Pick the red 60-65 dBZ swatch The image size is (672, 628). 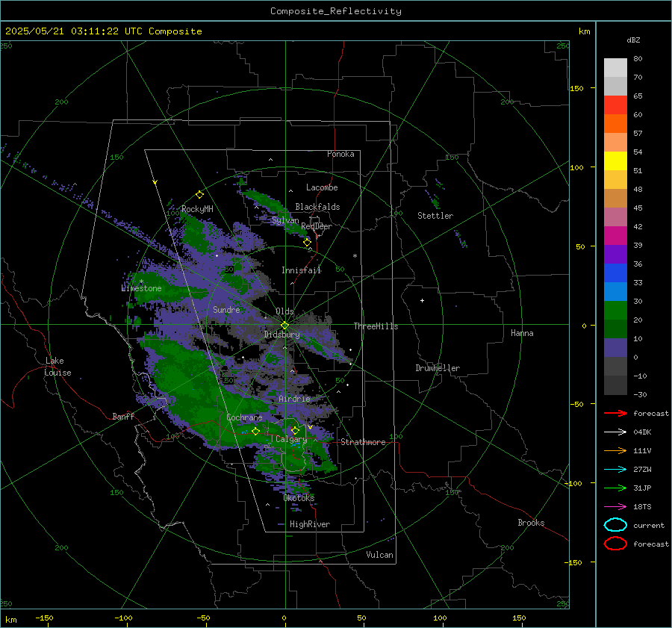coord(615,105)
